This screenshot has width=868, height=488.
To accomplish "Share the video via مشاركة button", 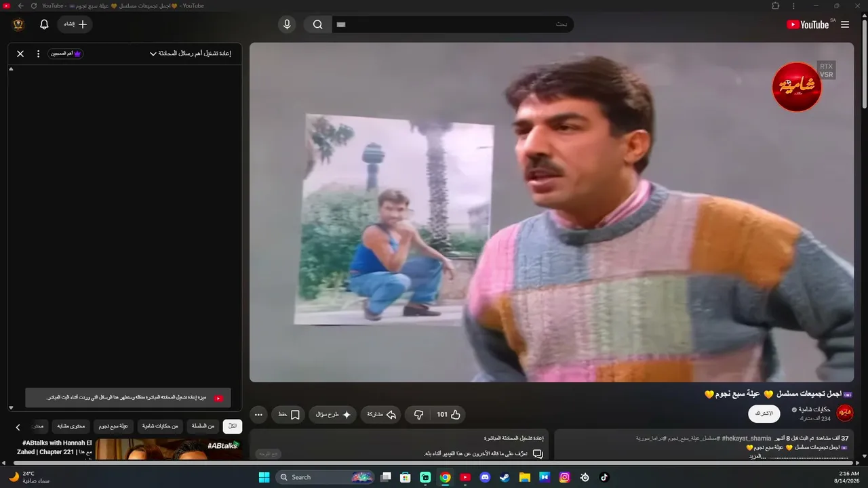I will [x=381, y=414].
